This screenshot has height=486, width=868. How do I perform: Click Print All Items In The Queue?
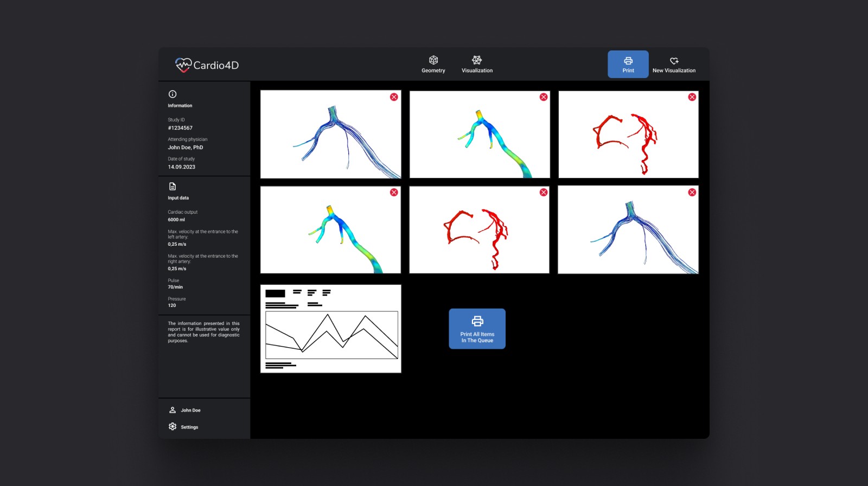(477, 329)
